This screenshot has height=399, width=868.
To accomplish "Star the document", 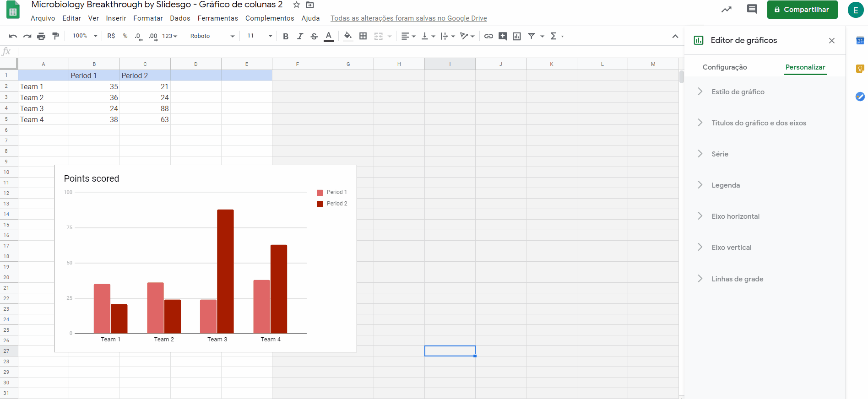I will pyautogui.click(x=297, y=5).
